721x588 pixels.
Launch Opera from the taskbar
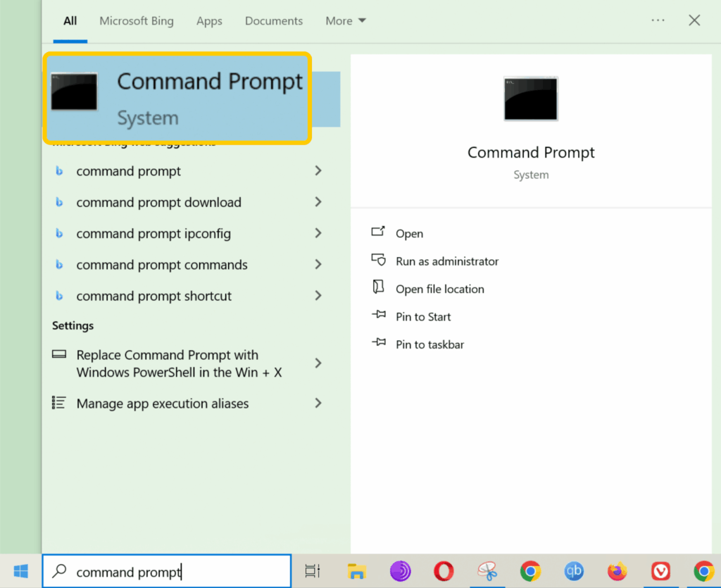click(444, 571)
